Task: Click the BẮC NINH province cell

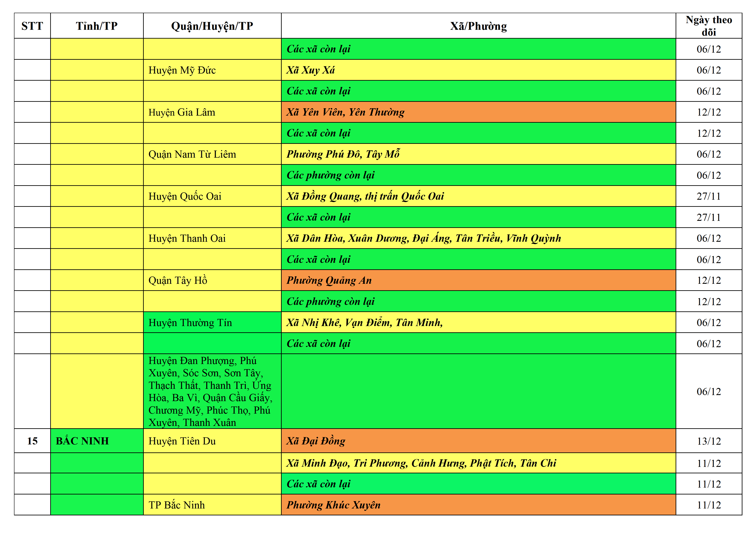Action: coord(82,441)
